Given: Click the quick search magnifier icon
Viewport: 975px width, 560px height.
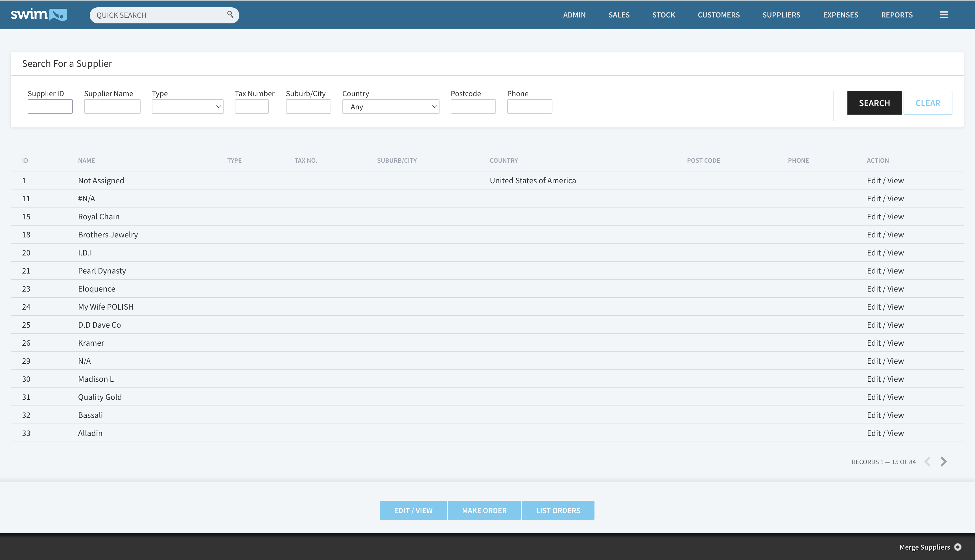Looking at the screenshot, I should (230, 14).
